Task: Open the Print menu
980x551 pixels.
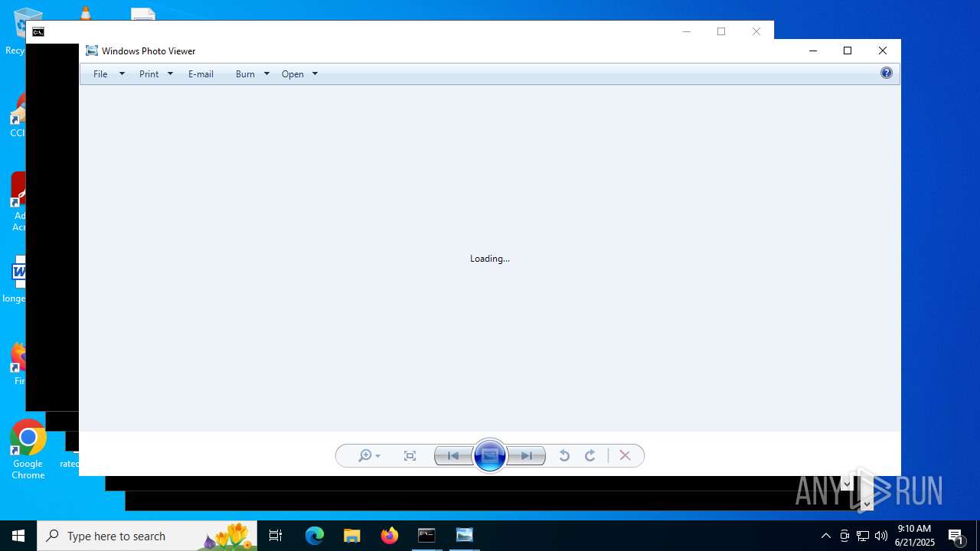Action: (x=149, y=74)
